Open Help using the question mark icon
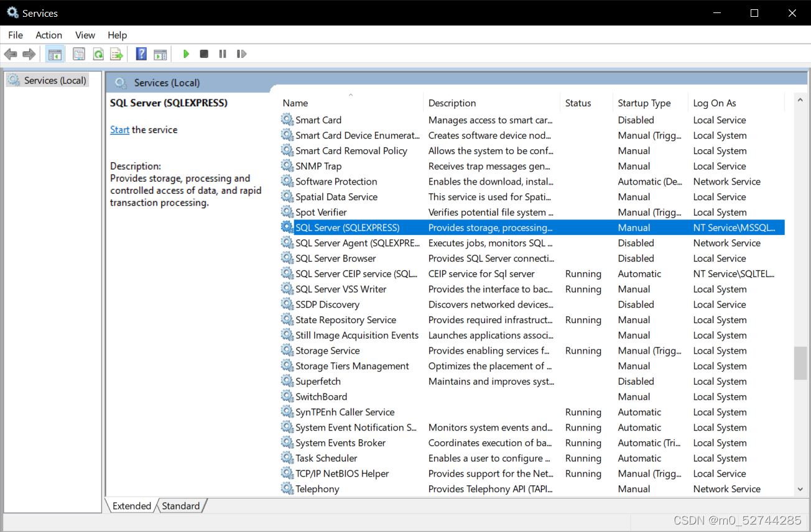 141,53
